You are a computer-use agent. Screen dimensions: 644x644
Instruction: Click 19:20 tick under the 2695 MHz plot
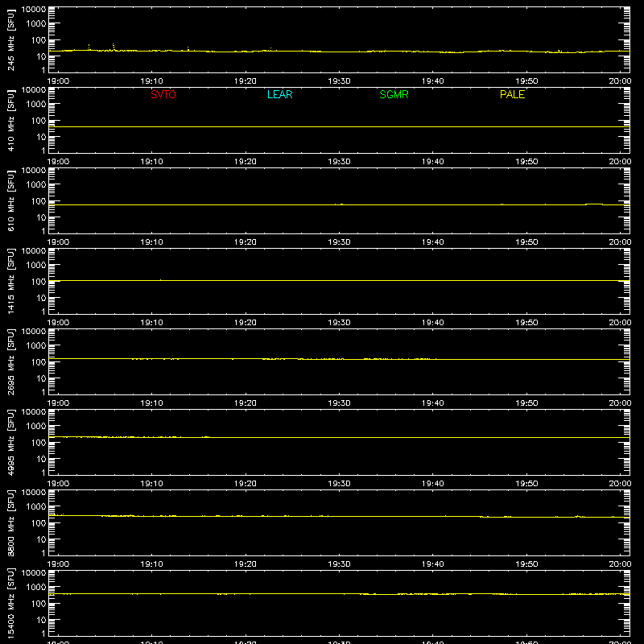tap(246, 403)
